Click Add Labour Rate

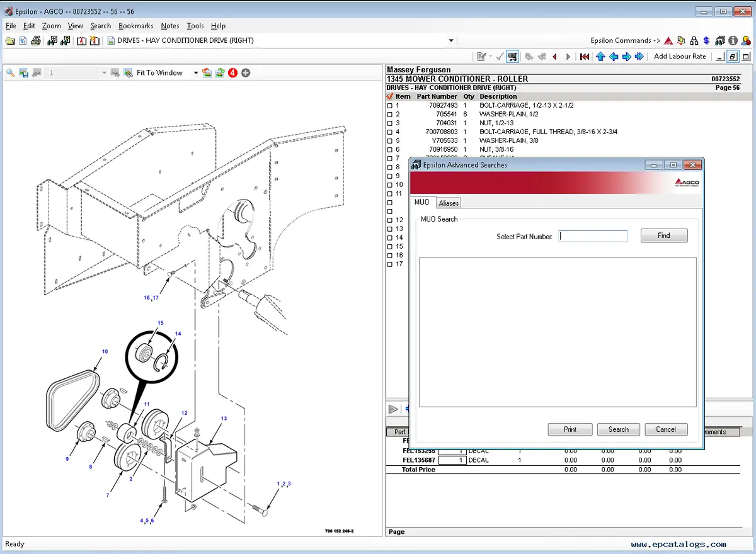[x=680, y=57]
